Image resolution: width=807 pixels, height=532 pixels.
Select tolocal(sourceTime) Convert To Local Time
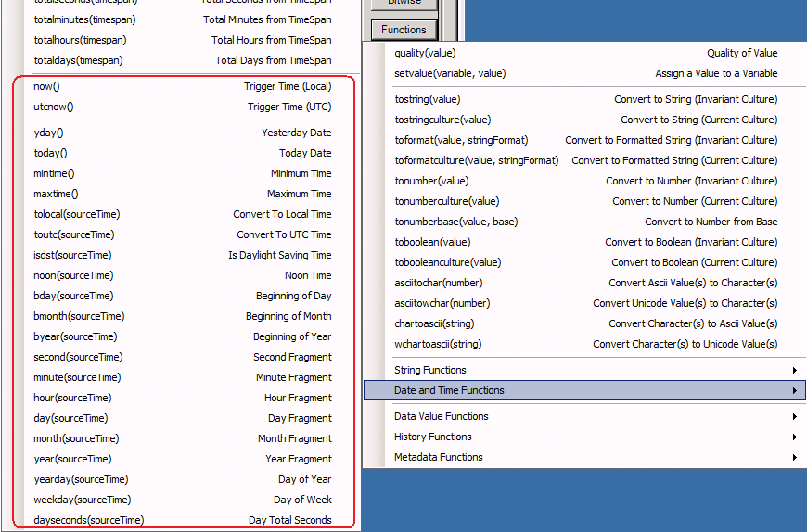pyautogui.click(x=182, y=214)
